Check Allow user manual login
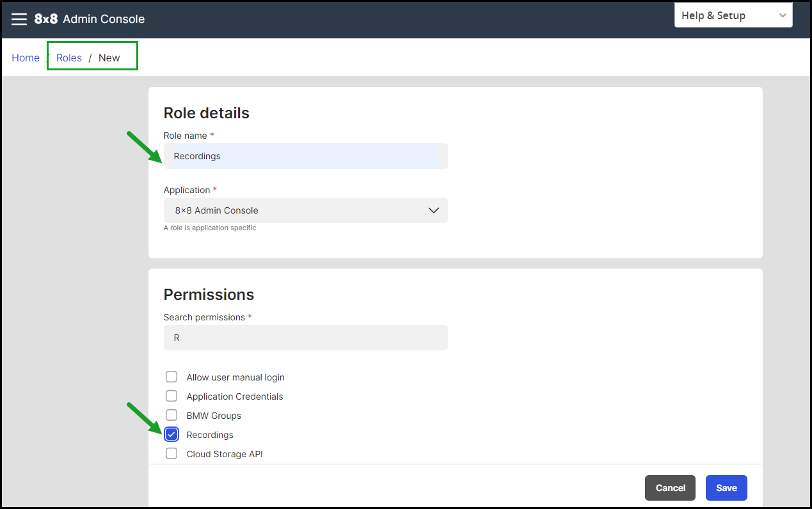 (x=171, y=377)
